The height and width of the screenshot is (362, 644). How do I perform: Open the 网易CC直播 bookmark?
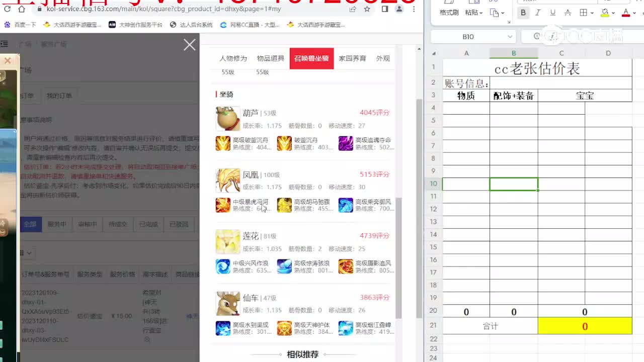250,24
